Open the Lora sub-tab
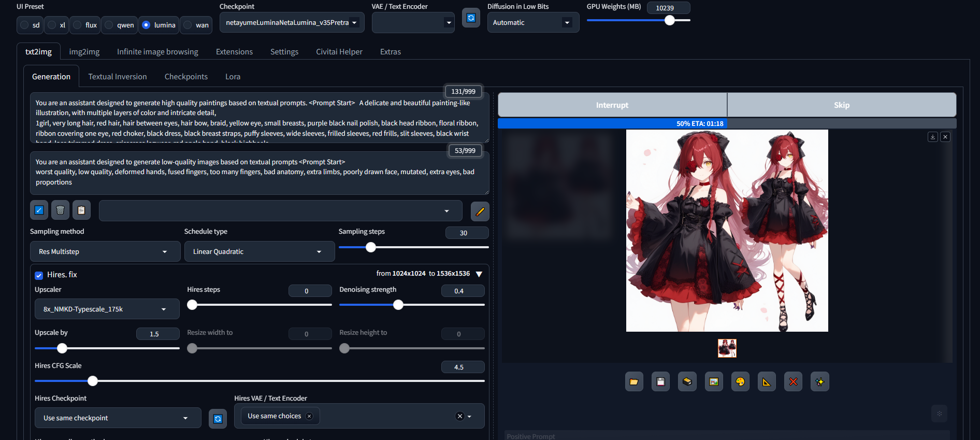Screen dimensions: 980x440 click(233, 77)
